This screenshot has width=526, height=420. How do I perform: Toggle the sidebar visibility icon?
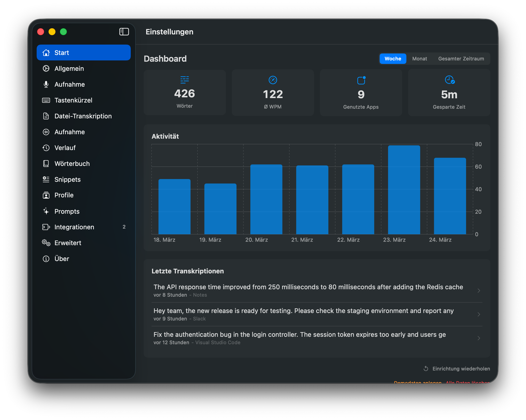coord(124,32)
